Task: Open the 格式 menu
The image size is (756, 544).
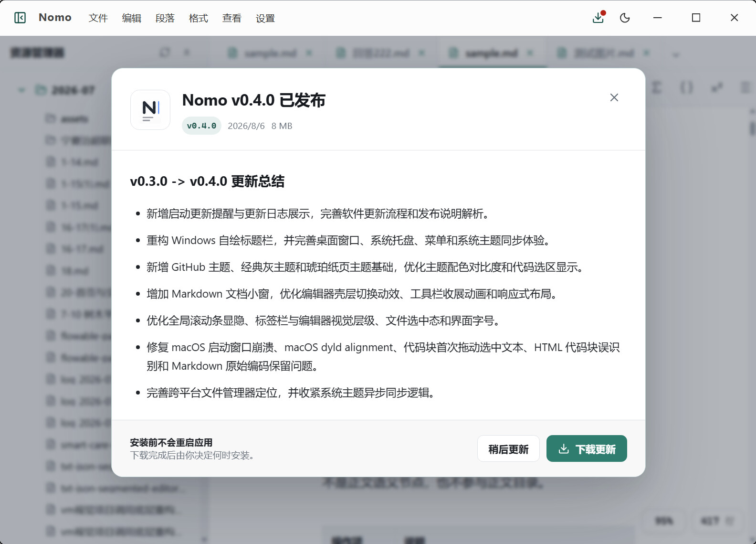Action: pos(199,18)
